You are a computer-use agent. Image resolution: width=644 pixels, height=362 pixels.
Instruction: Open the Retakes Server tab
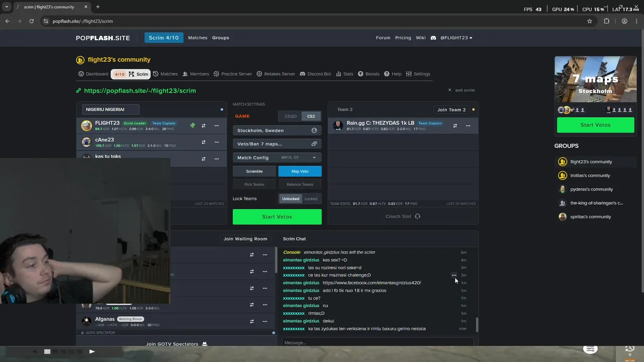point(276,74)
